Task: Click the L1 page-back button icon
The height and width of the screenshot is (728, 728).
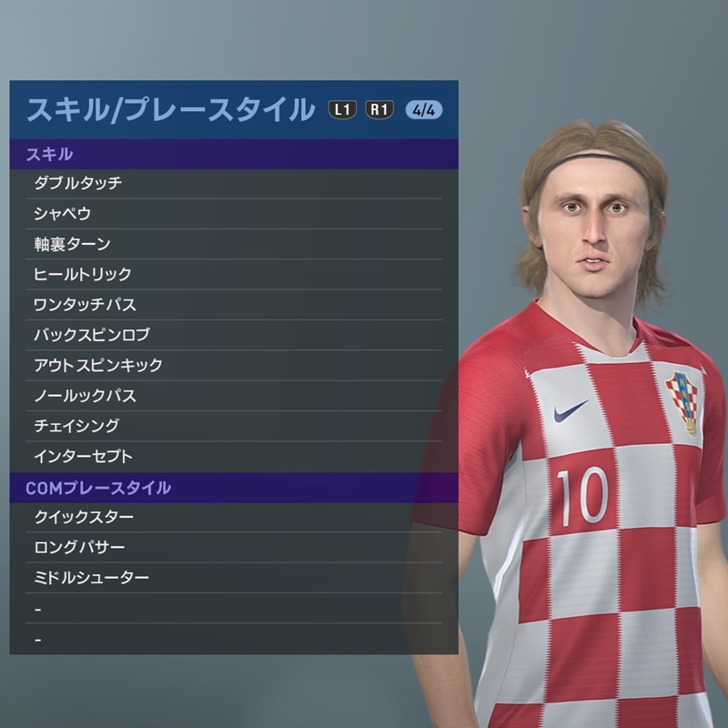Action: (x=342, y=110)
